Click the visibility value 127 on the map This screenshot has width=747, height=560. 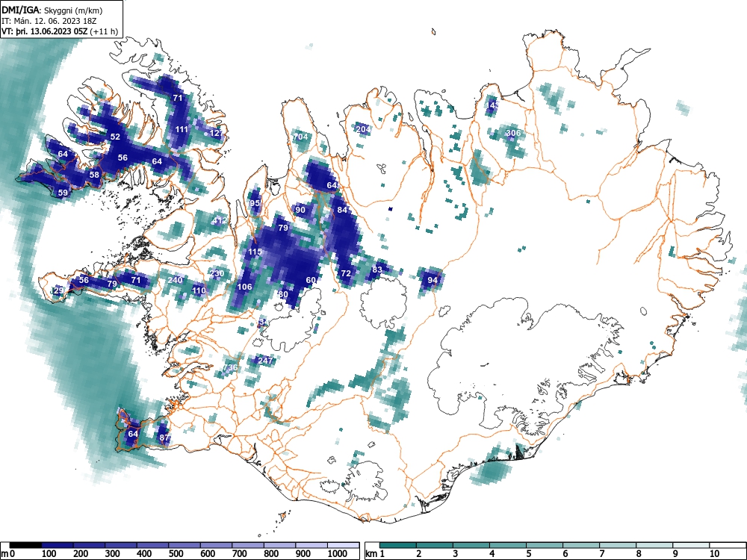click(x=216, y=133)
